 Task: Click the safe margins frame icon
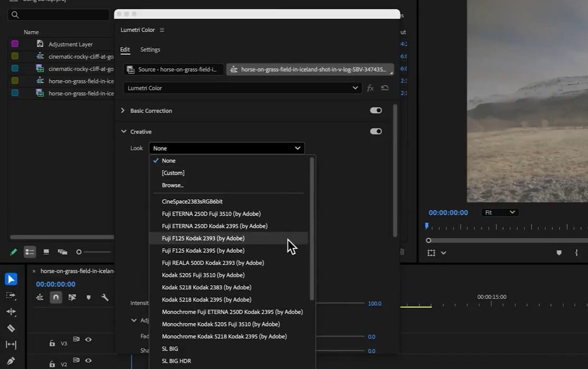tap(431, 253)
